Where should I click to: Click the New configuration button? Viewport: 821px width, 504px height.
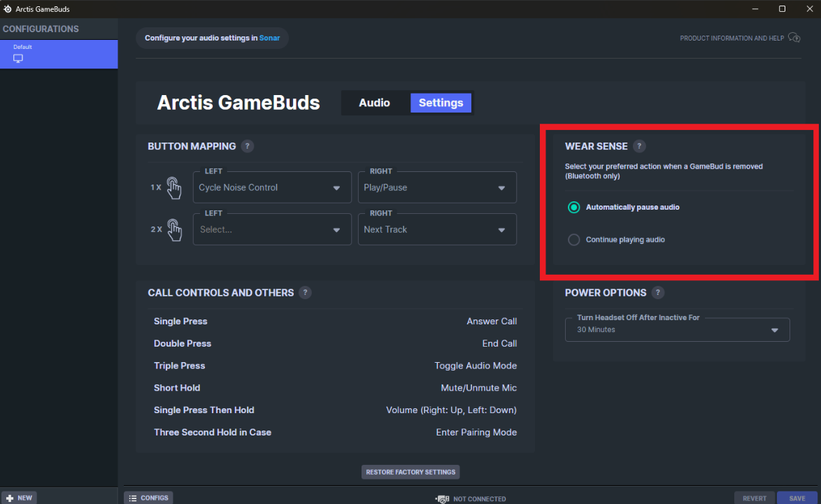19,498
